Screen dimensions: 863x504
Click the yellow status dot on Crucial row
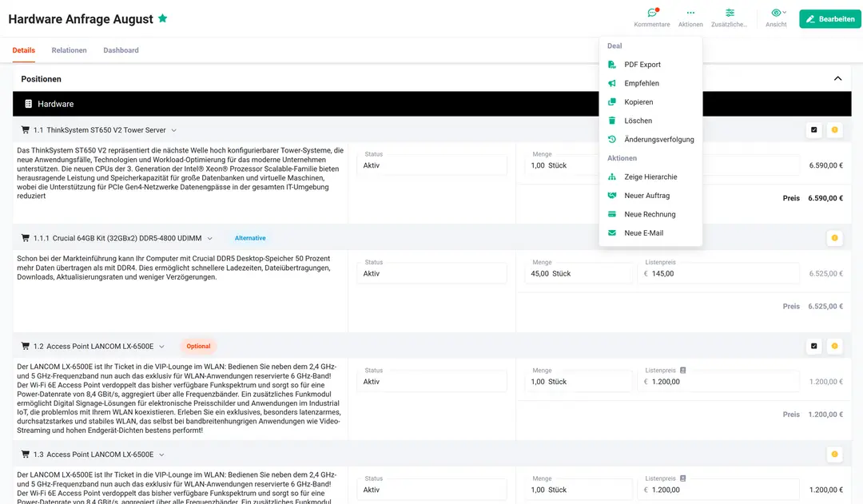point(834,238)
